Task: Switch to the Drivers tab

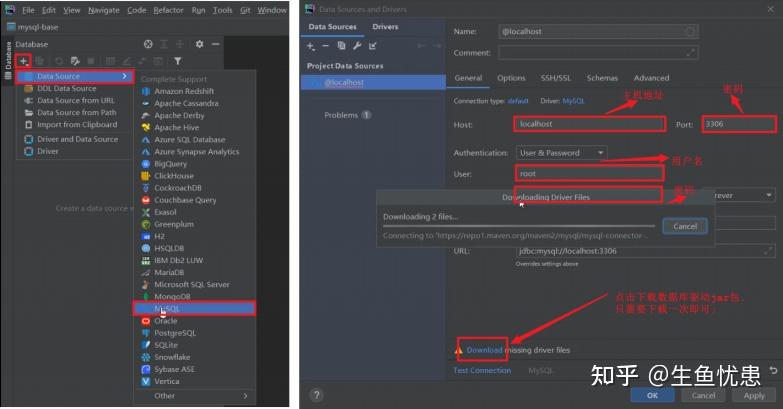Action: [384, 27]
